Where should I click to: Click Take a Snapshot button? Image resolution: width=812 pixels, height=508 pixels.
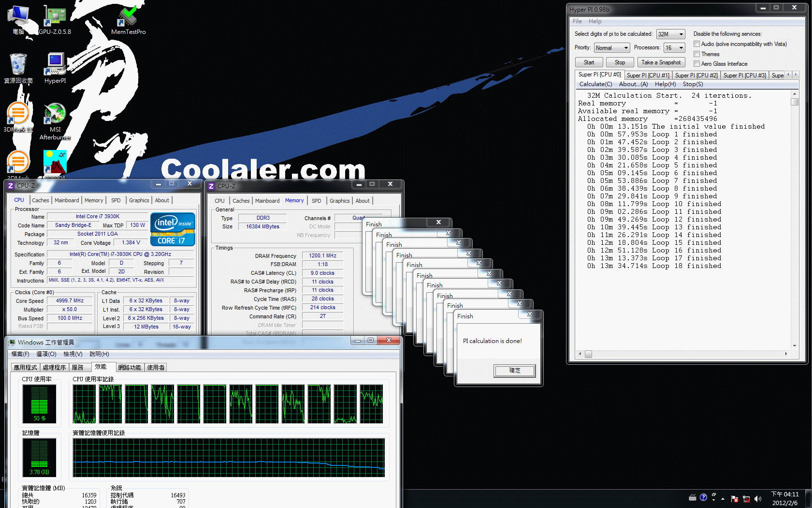pos(661,62)
